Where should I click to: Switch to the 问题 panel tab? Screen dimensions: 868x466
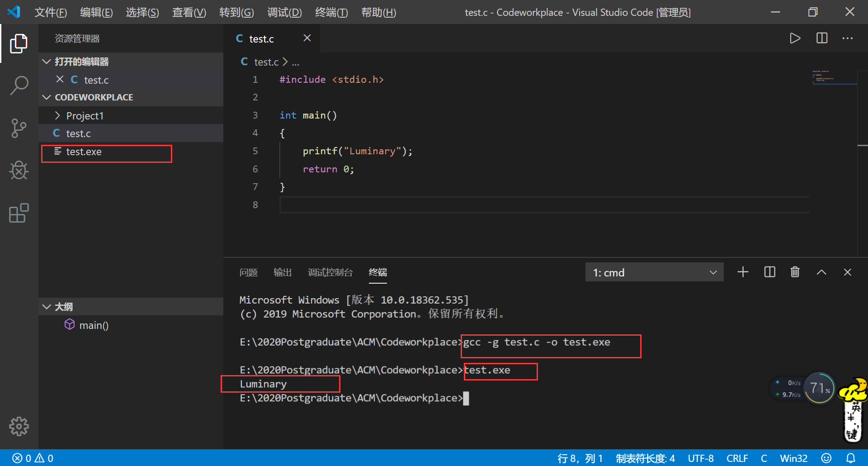248,272
